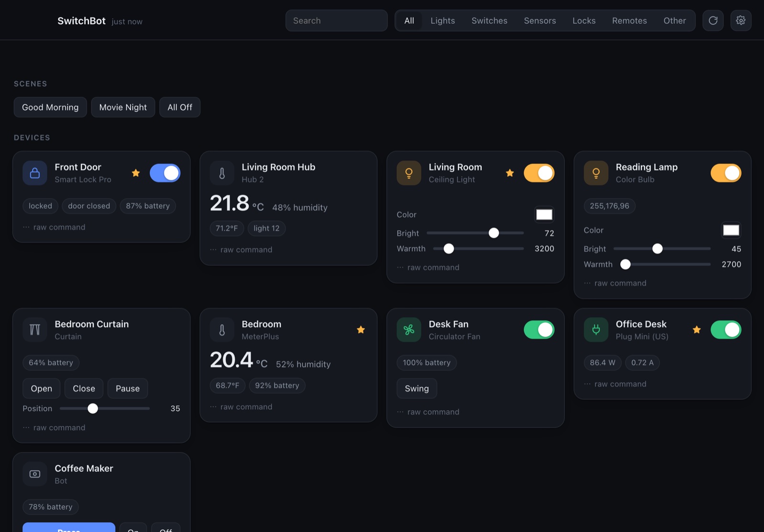Expand raw command on Front Door card
This screenshot has width=764, height=532.
pyautogui.click(x=54, y=227)
